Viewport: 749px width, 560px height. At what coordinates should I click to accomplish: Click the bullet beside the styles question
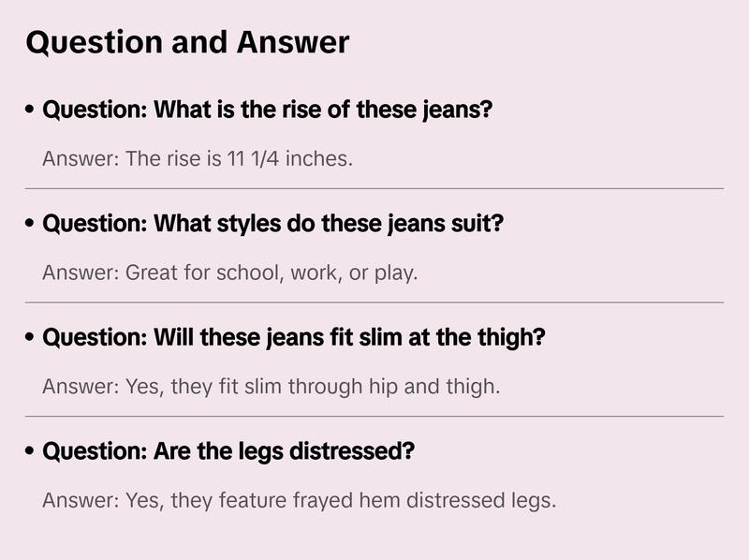coord(32,225)
